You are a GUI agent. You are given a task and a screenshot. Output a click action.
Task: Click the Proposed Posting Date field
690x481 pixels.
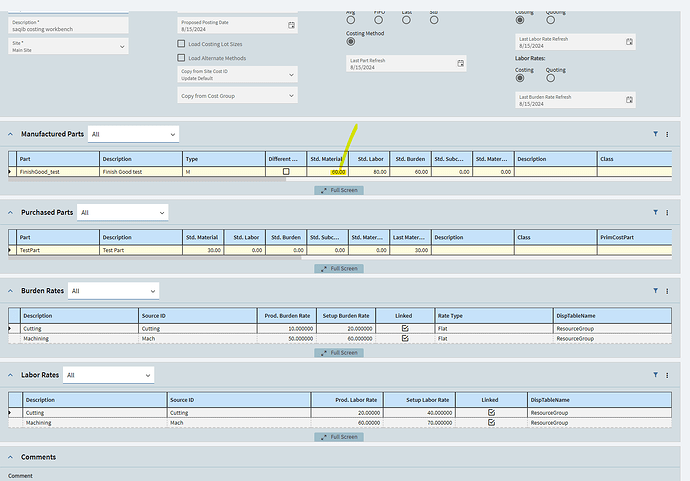point(237,26)
